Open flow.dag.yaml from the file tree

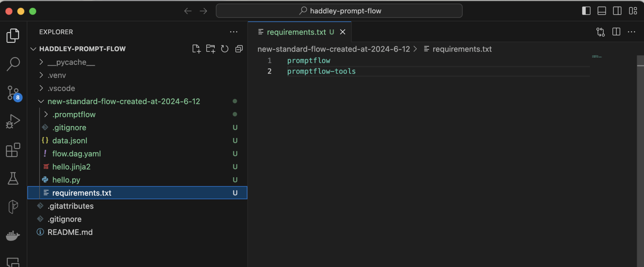pyautogui.click(x=76, y=154)
